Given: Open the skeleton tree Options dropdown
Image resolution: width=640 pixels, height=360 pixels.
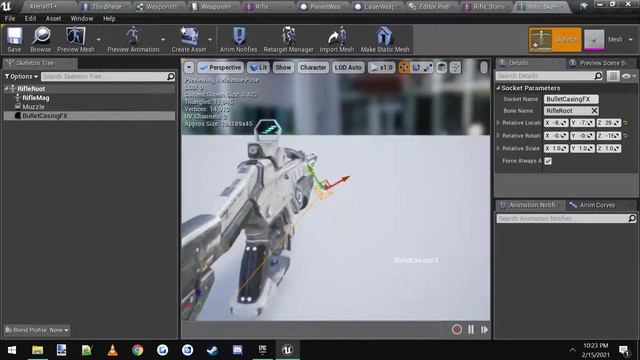Looking at the screenshot, I should point(21,76).
